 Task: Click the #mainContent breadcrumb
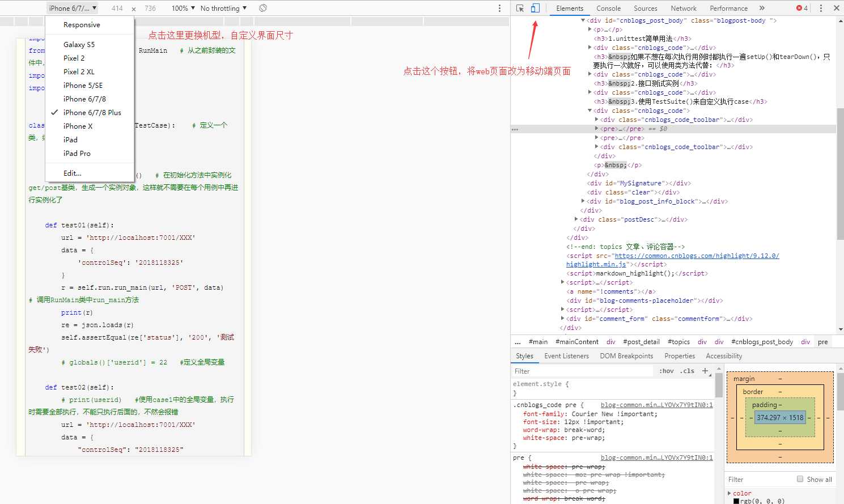click(577, 342)
